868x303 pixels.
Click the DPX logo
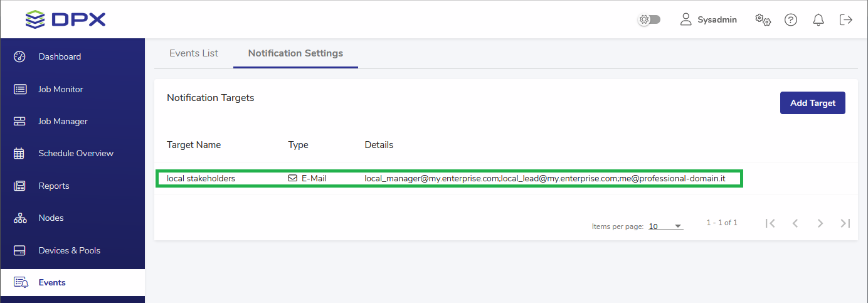pos(66,19)
